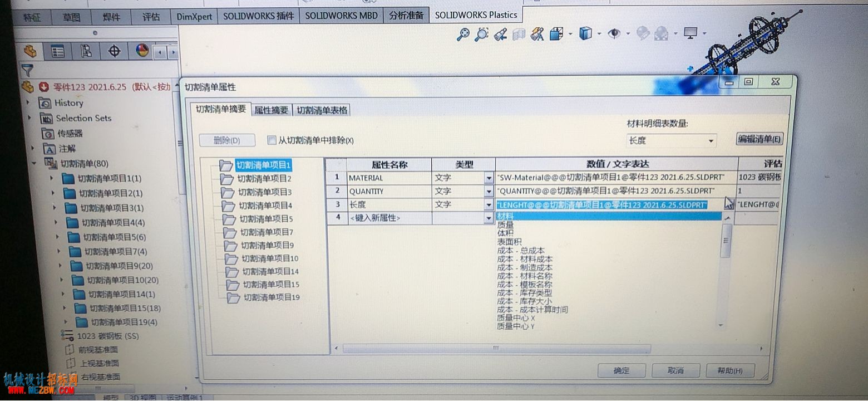Open the type dropdown for 长度 row
This screenshot has width=868, height=401.
[489, 205]
